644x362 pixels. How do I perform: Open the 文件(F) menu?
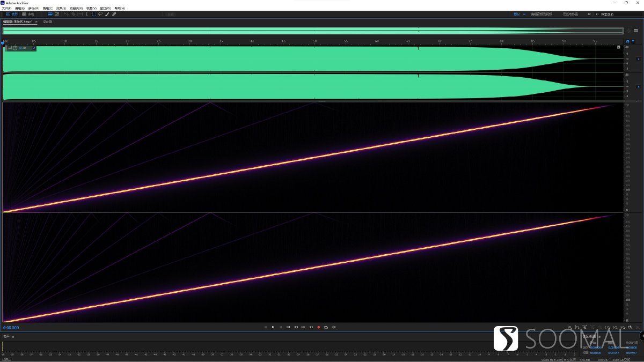point(6,9)
